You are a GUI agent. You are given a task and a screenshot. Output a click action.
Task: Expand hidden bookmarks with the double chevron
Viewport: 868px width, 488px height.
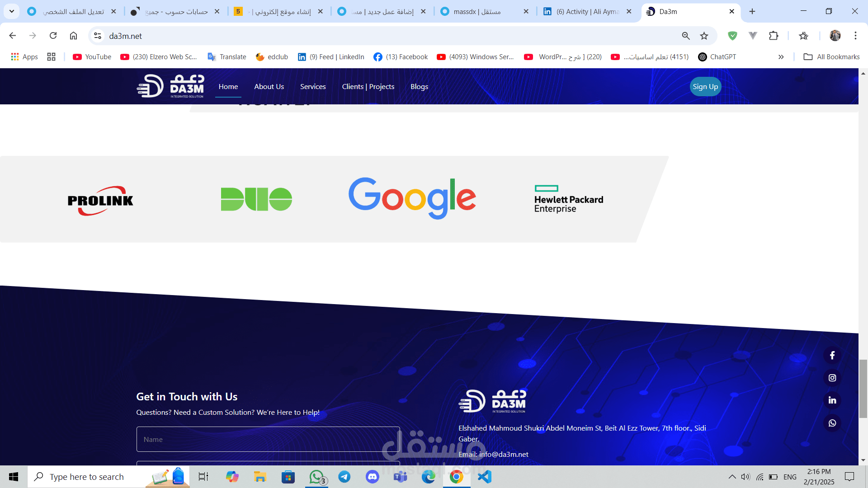781,57
